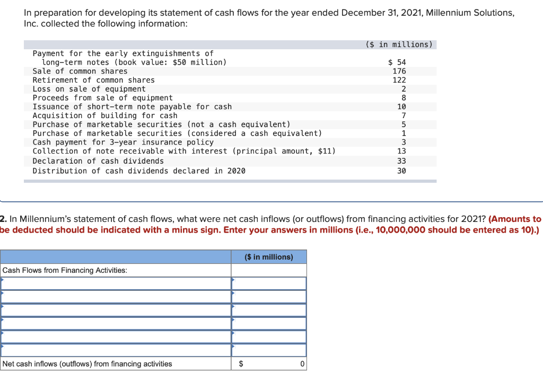Click the 'Payment for the early extinguishments of' line
This screenshot has width=543, height=392.
click(x=123, y=54)
